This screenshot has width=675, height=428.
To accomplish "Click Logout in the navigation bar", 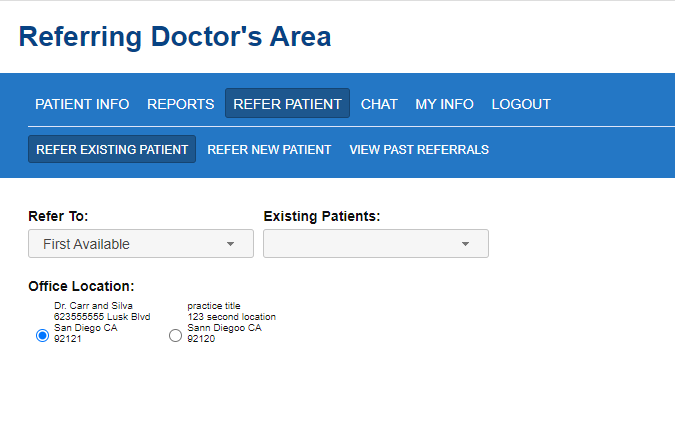I will [521, 104].
